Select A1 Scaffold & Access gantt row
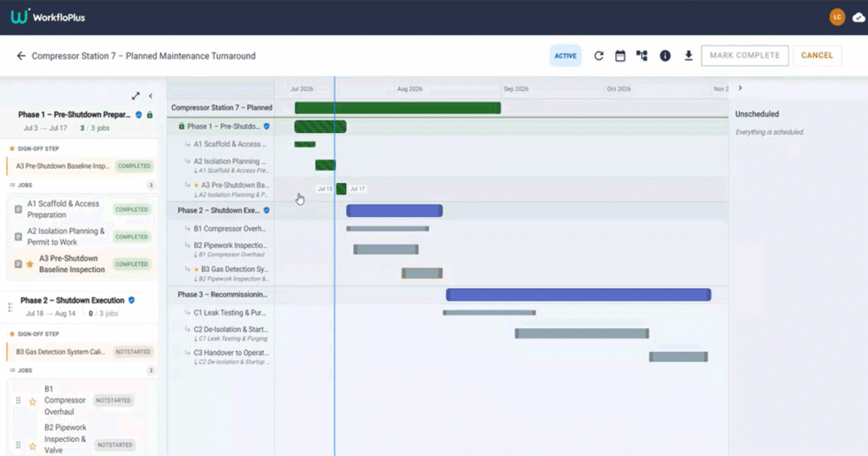Viewport: 868px width, 456px height. pyautogui.click(x=221, y=144)
